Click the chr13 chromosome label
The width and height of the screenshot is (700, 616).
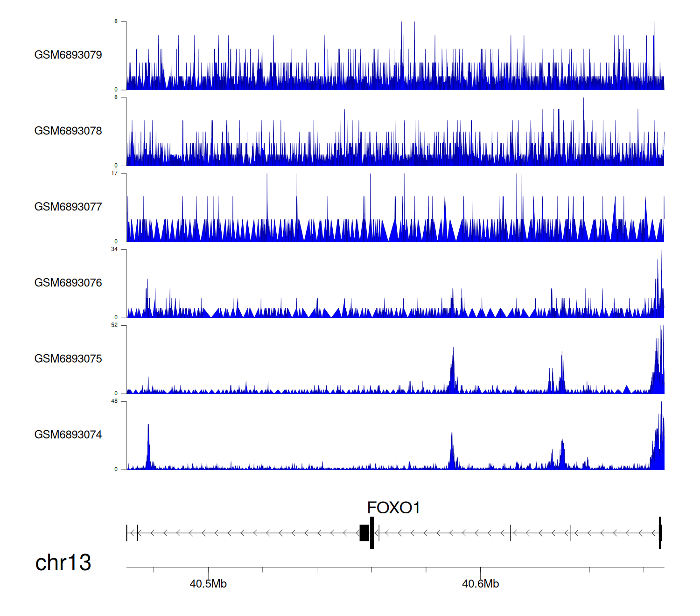click(x=63, y=563)
